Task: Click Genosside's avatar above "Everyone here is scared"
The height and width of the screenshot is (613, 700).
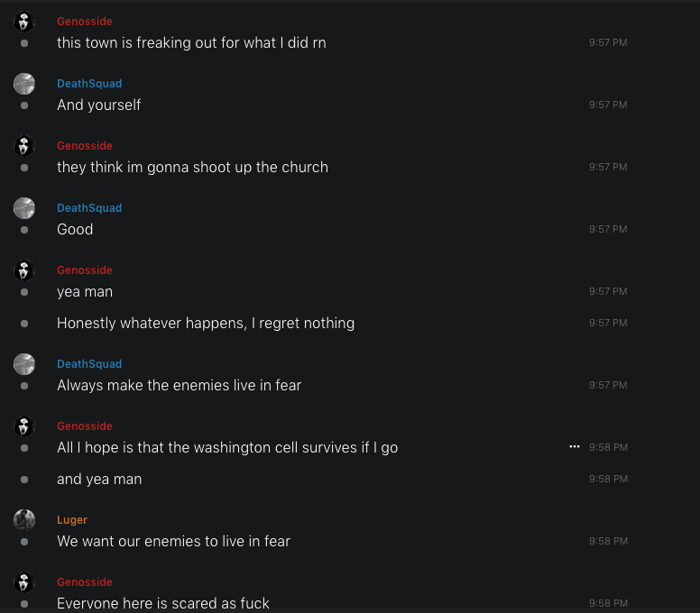Action: click(24, 582)
